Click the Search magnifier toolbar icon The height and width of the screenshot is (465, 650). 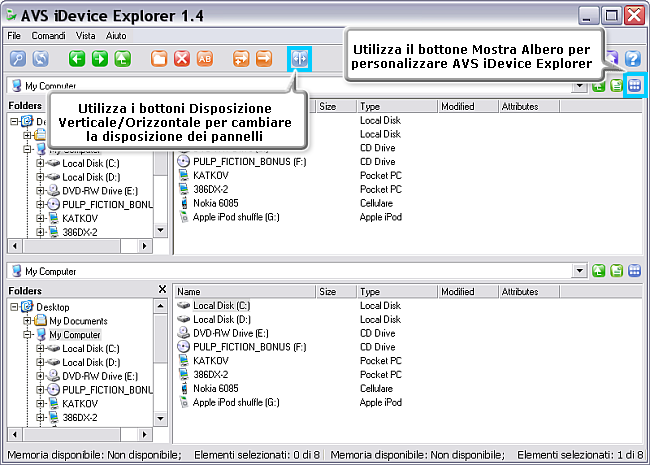point(18,59)
